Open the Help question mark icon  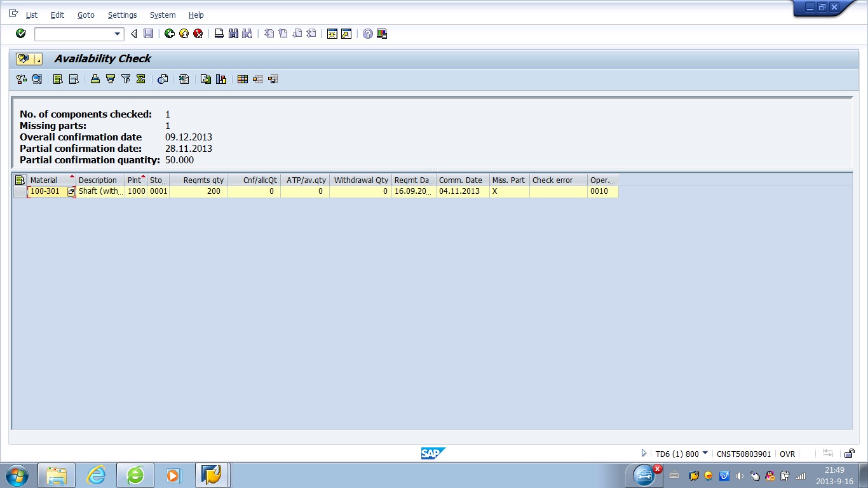(x=368, y=34)
